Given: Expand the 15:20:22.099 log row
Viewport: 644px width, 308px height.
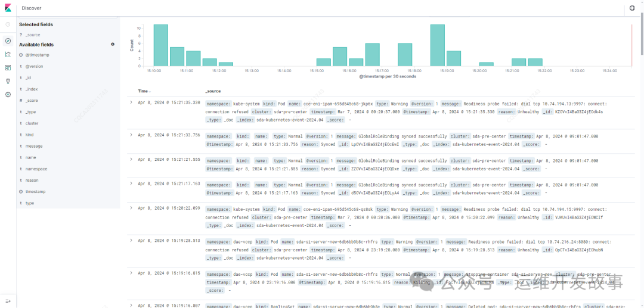Looking at the screenshot, I should 131,207.
